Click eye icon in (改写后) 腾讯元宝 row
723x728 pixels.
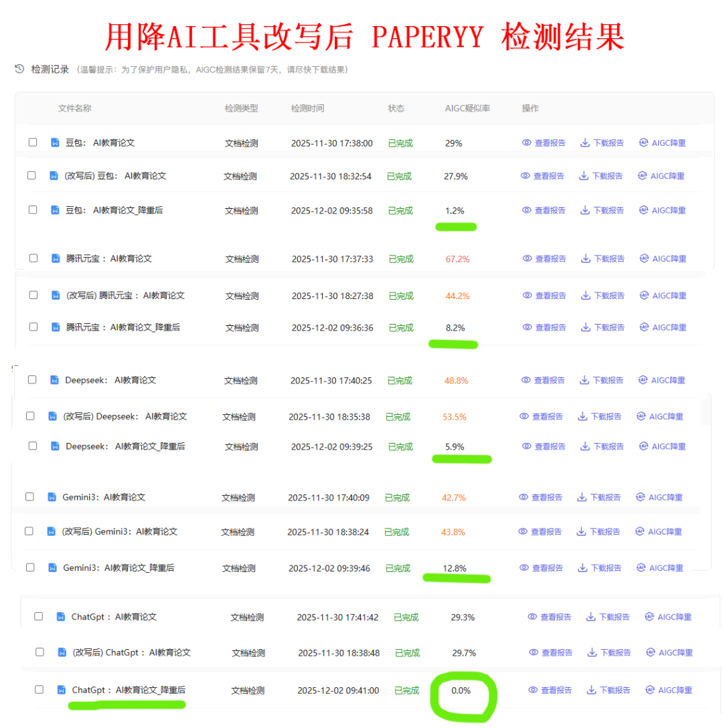(527, 295)
